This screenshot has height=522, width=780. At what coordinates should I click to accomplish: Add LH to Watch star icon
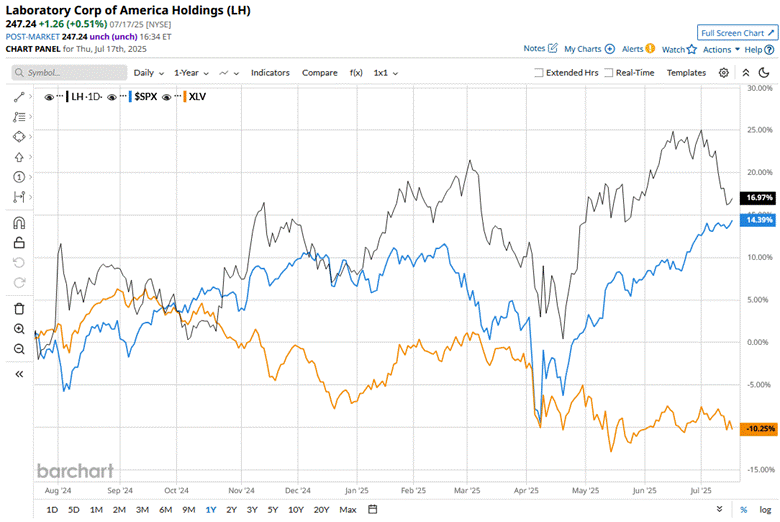[691, 49]
